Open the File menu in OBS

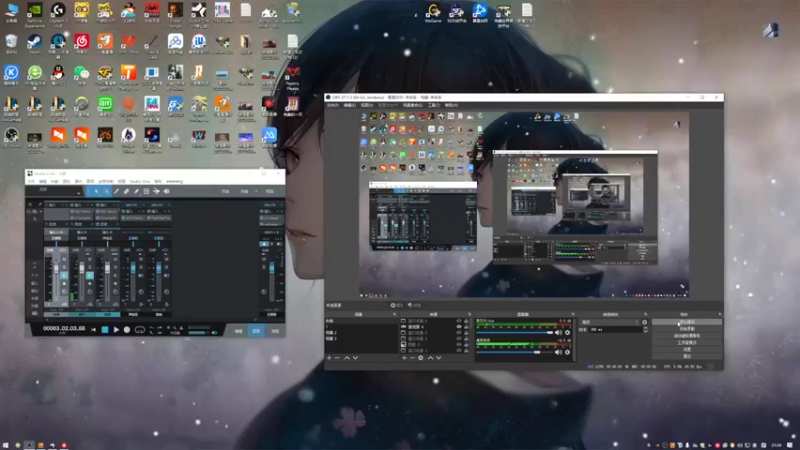(x=333, y=105)
